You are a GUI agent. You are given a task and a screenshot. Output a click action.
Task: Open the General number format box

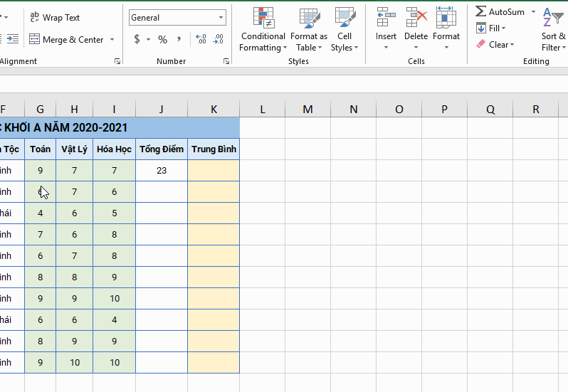(177, 17)
